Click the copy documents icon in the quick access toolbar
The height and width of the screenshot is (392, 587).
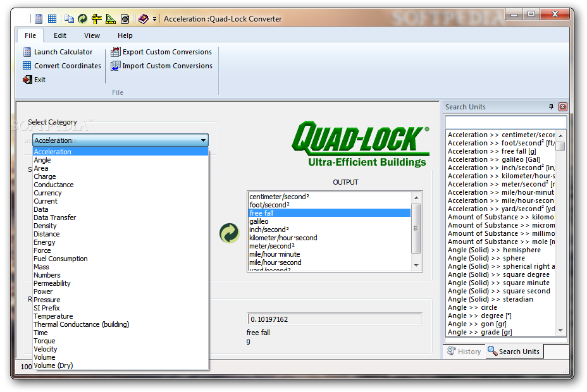[69, 18]
